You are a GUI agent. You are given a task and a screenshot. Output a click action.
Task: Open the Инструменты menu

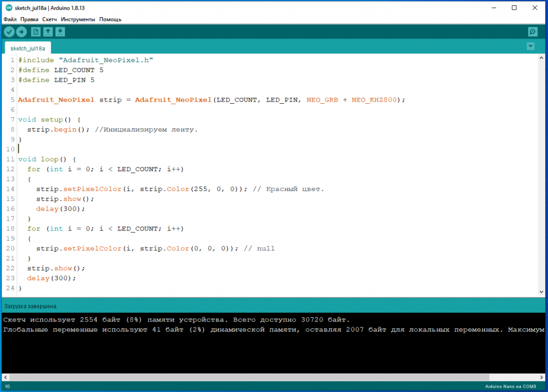(78, 19)
